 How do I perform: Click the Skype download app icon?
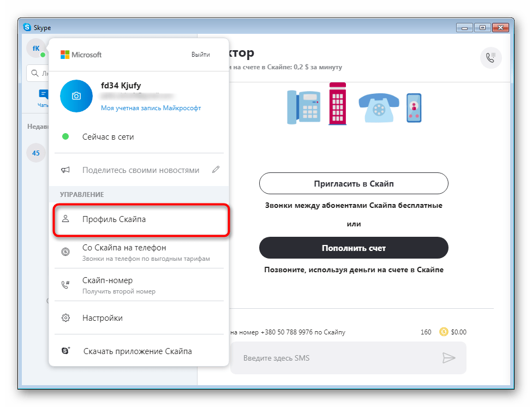coord(66,351)
